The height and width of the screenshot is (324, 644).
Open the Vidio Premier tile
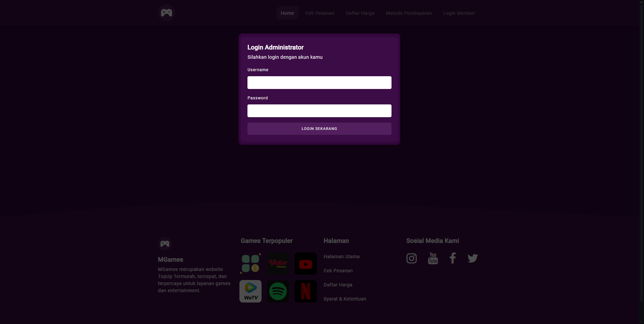click(278, 264)
